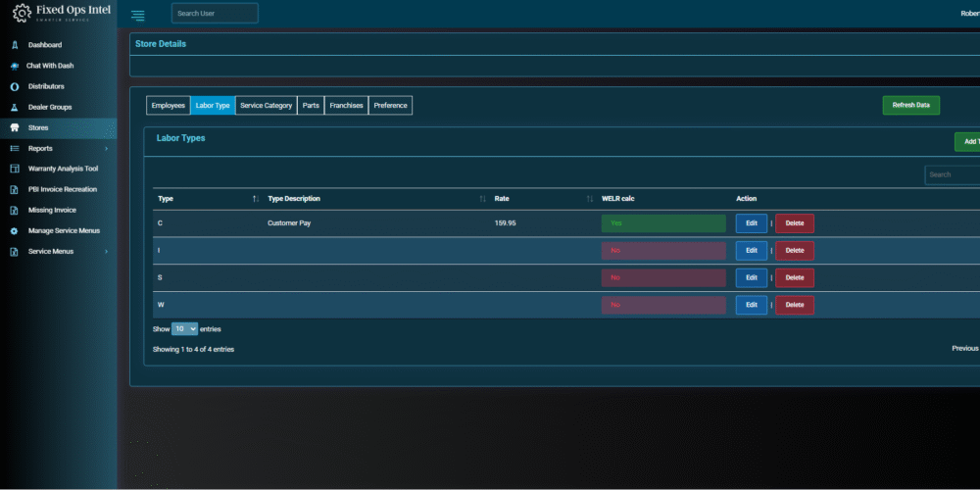Toggle WELR calc Yes for Customer Pay

pos(662,223)
